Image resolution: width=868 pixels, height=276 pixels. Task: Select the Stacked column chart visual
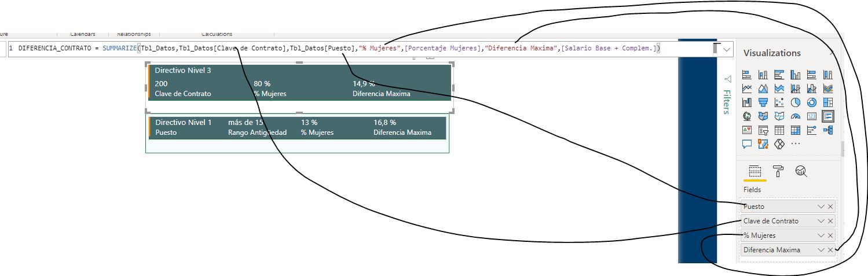(763, 75)
